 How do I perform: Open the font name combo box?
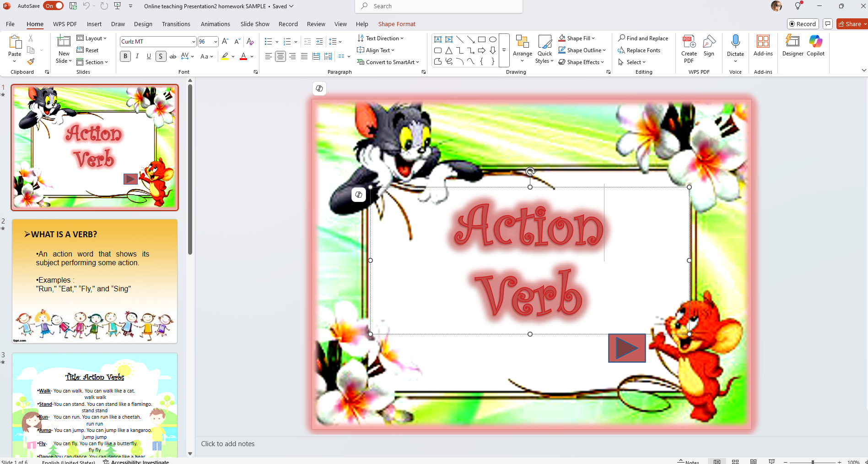[x=158, y=42]
